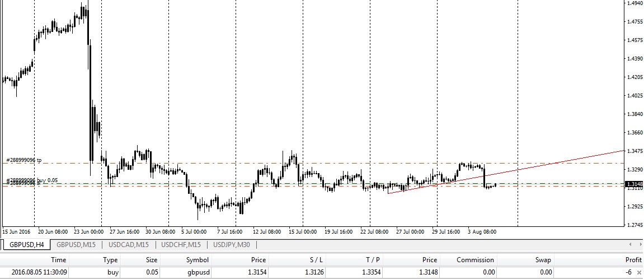
Task: Click the 1.3475 price scale label
Action: click(x=635, y=151)
